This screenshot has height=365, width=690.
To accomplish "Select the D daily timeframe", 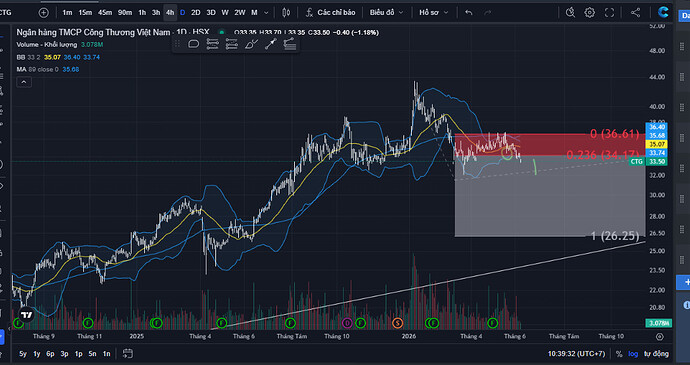I will click(x=183, y=12).
